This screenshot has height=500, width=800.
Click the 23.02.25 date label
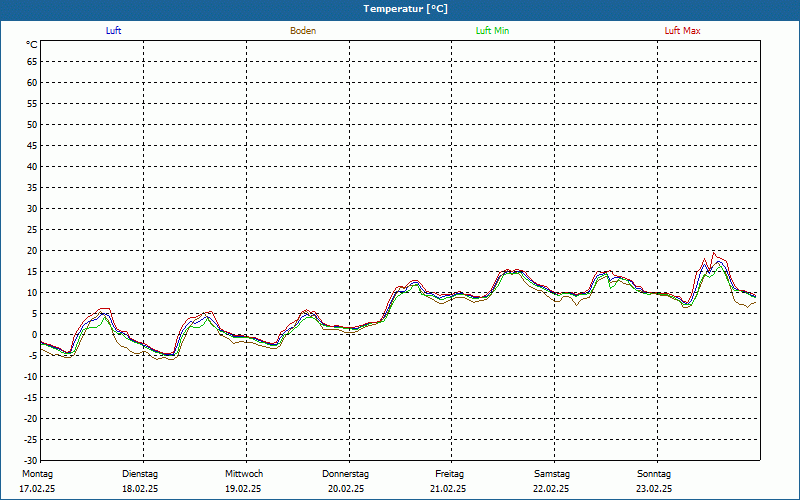(x=654, y=489)
